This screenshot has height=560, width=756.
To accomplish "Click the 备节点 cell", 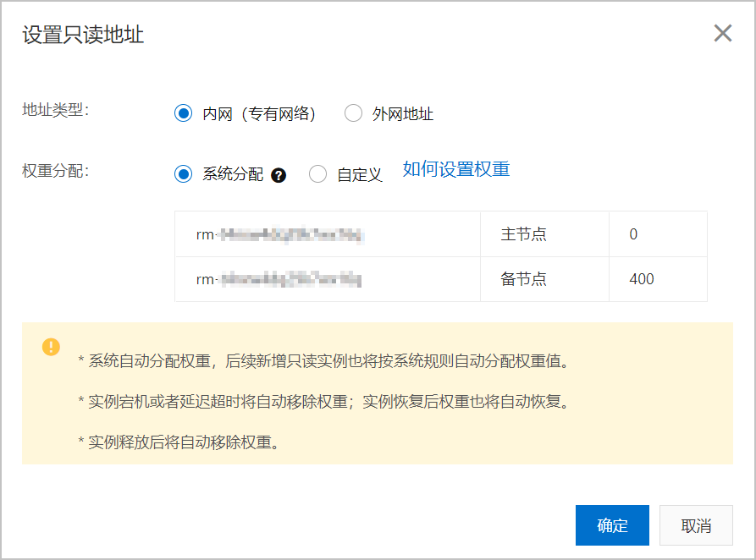I will (545, 279).
